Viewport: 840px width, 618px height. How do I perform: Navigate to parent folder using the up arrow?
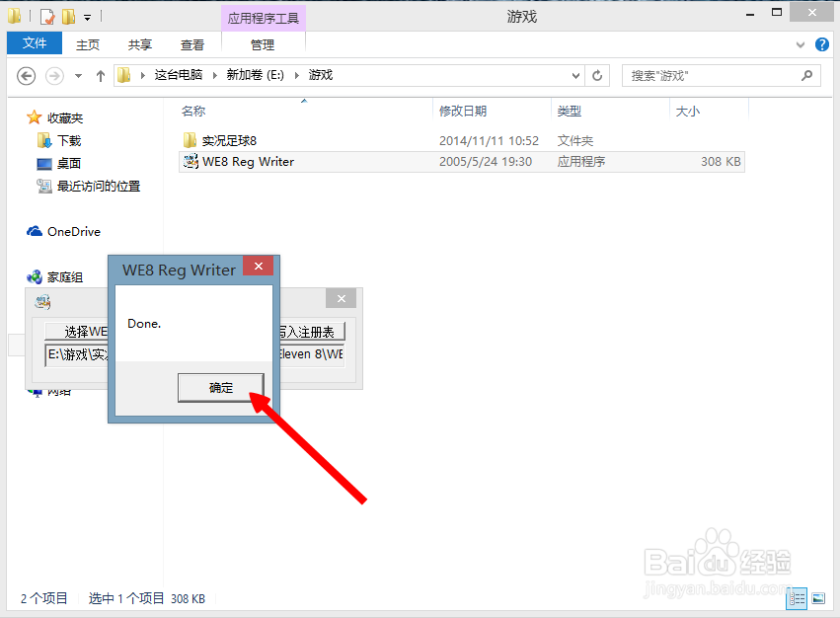[100, 75]
